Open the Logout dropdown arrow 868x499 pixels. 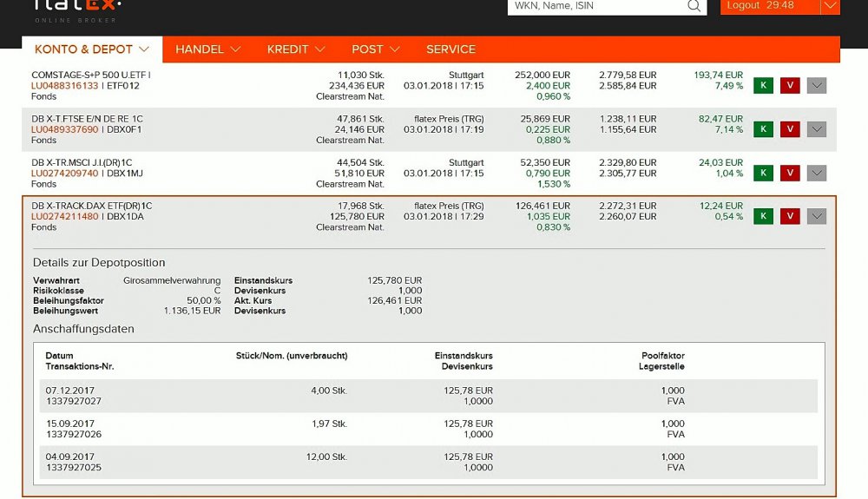tap(830, 5)
